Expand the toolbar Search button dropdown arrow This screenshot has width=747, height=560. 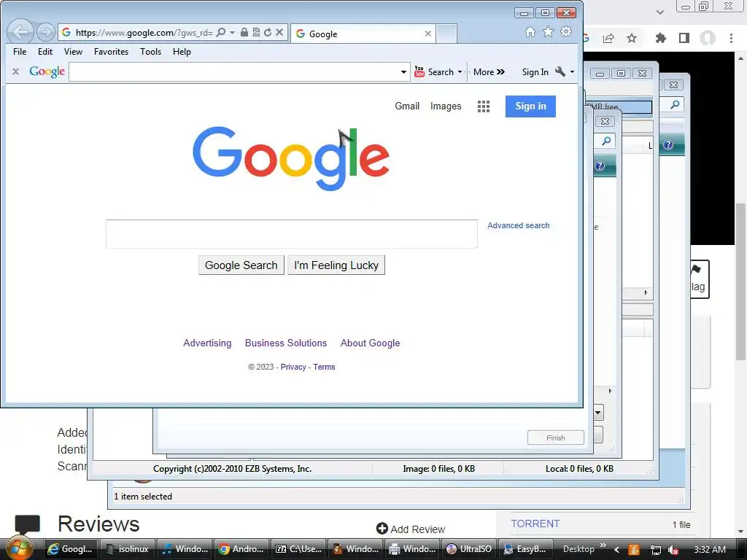click(460, 72)
